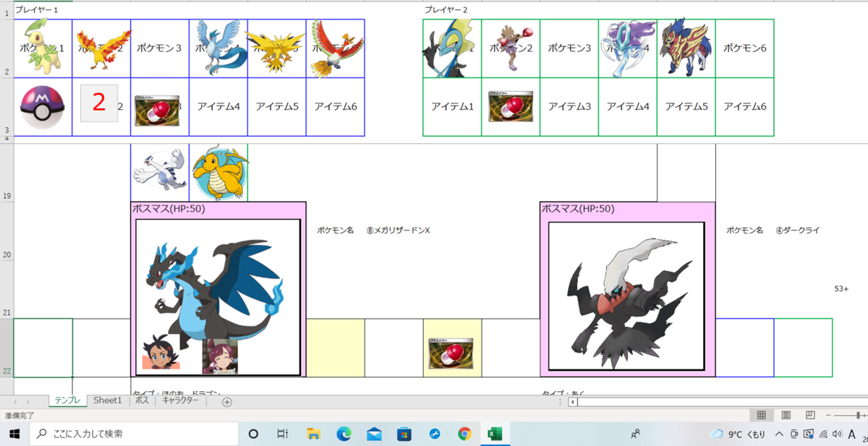This screenshot has height=446, width=868.
Task: Select Player 1 cell アイテム5
Action: pos(277,107)
